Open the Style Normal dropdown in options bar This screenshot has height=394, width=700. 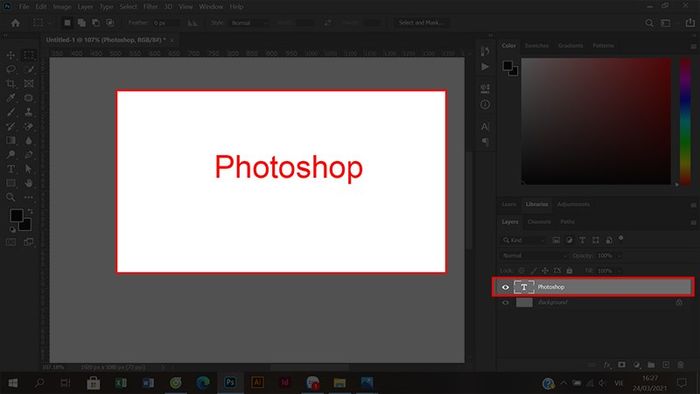[249, 23]
